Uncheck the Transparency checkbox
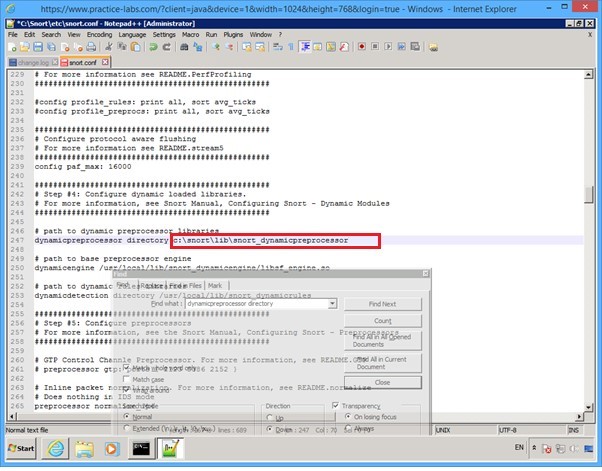Screen dimensions: 602x471 (335, 405)
